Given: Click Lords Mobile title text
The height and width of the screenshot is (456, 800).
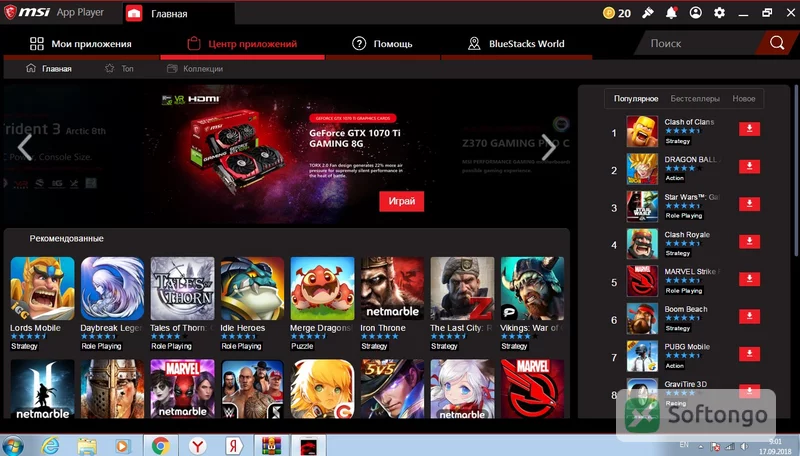Looking at the screenshot, I should coord(35,328).
